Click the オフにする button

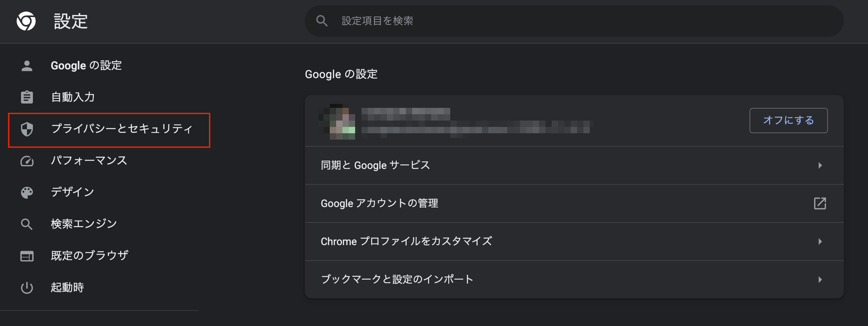point(788,121)
